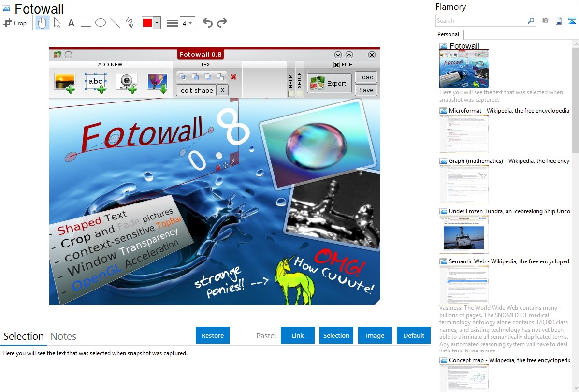Click the magnifier search icon

pos(531,21)
